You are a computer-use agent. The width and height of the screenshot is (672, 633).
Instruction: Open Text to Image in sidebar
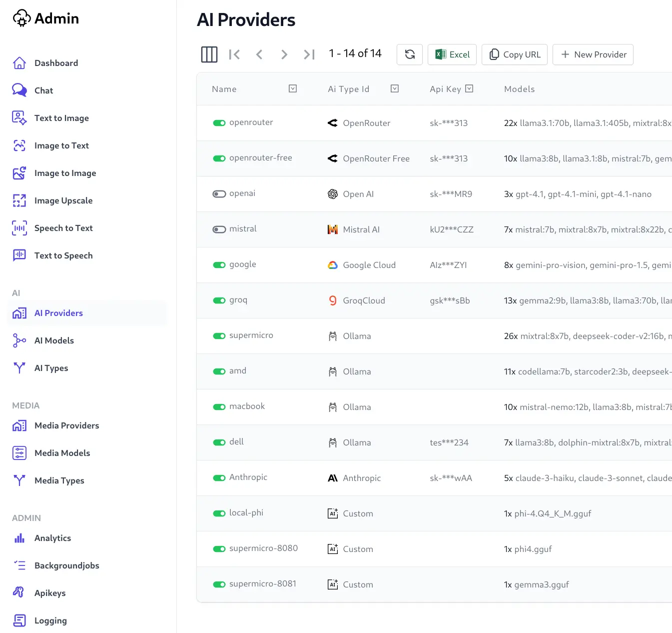tap(61, 118)
